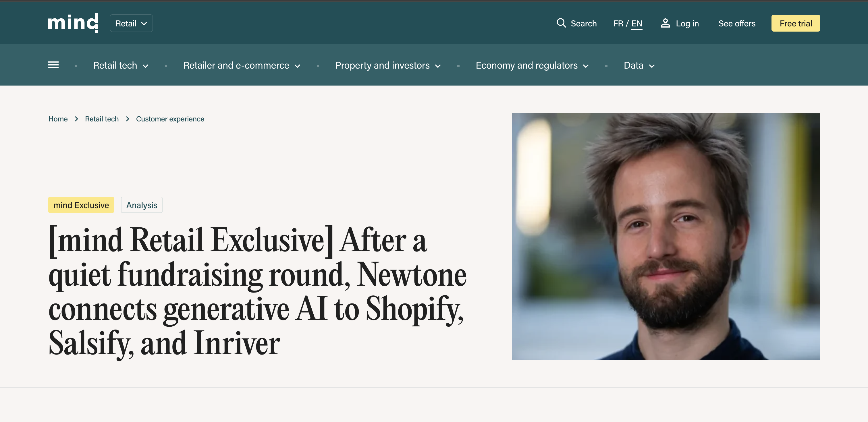The width and height of the screenshot is (868, 422).
Task: Expand Property and investors menu
Action: (x=388, y=65)
